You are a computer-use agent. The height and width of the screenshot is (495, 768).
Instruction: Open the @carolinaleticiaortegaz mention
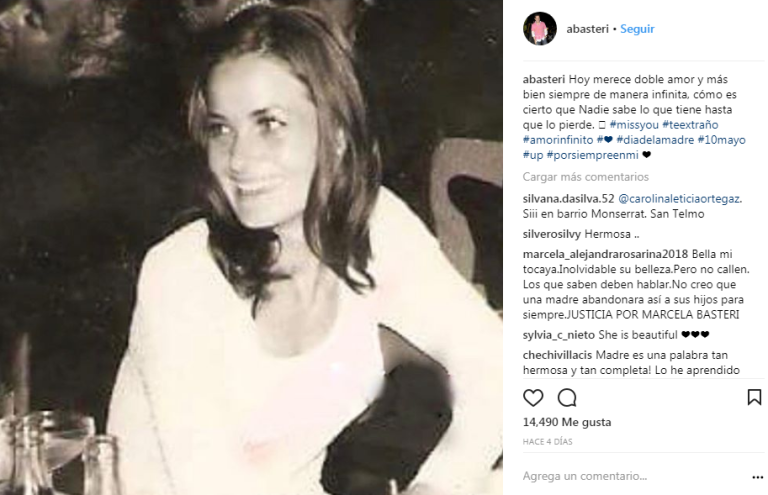click(x=679, y=199)
